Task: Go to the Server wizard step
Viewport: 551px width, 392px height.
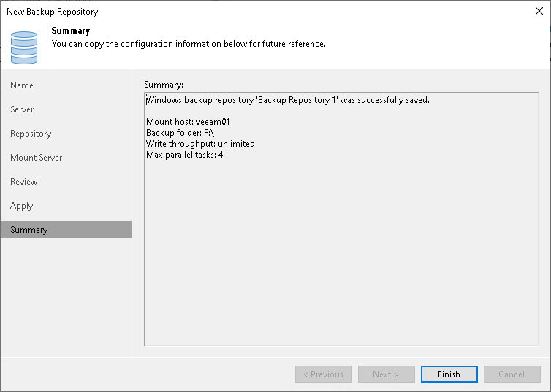Action: [22, 109]
